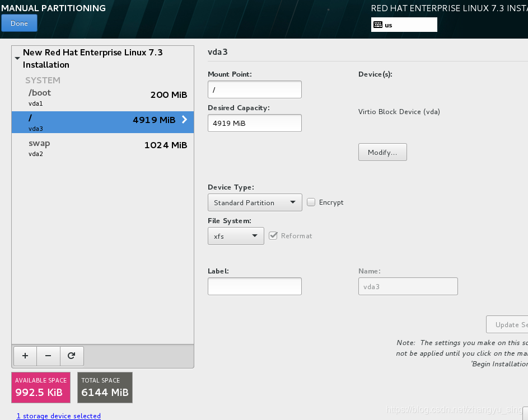Click the vda3 section title
The width and height of the screenshot is (528, 420).
click(218, 52)
